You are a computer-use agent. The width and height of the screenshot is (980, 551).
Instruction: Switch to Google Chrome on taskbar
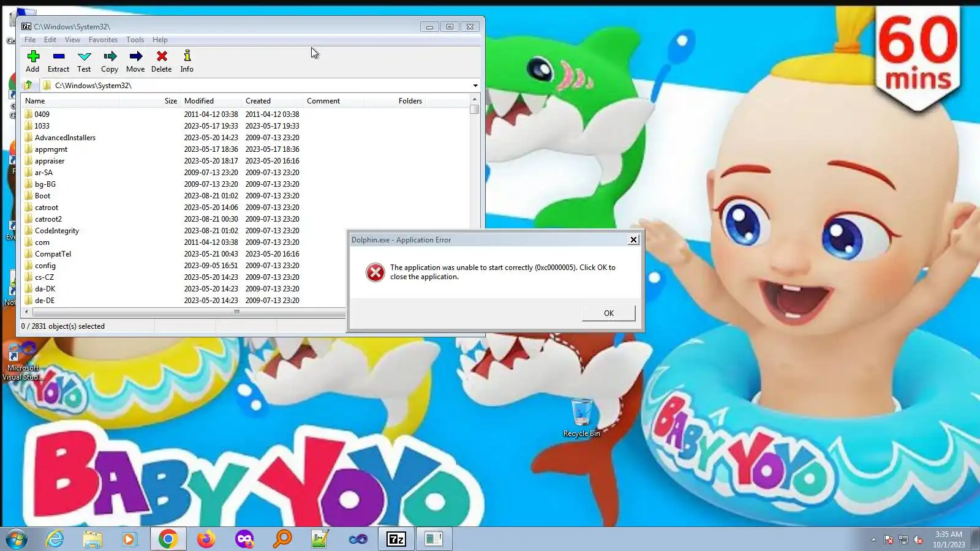tap(168, 539)
